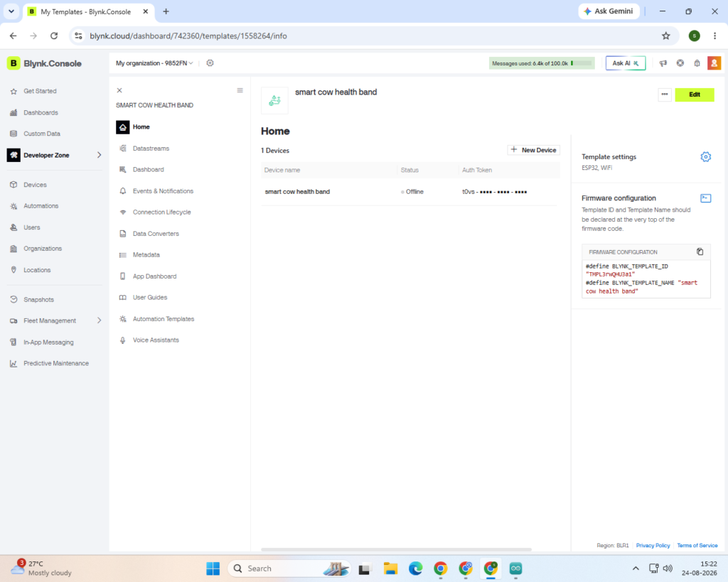The height and width of the screenshot is (582, 728).
Task: Show hidden system tray icons
Action: pyautogui.click(x=636, y=568)
